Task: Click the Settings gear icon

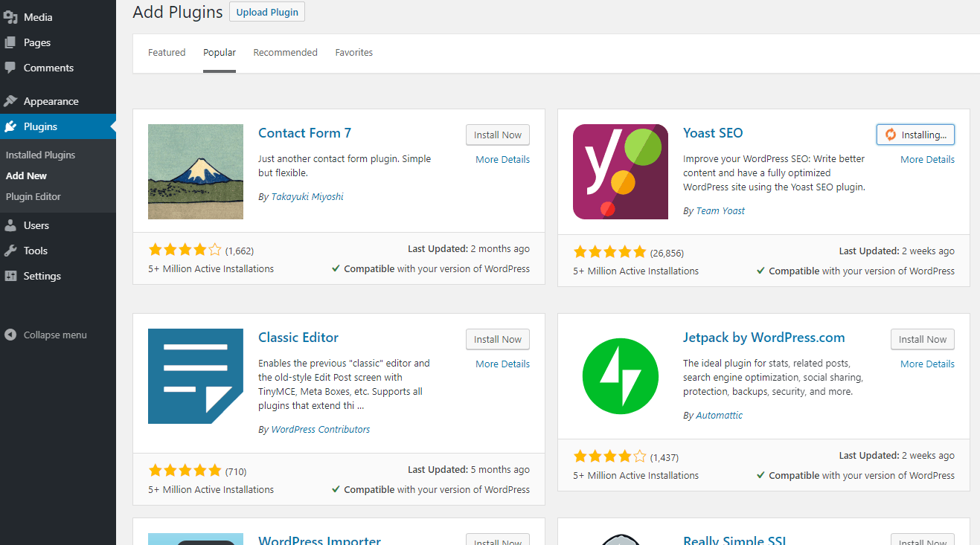Action: [10, 276]
